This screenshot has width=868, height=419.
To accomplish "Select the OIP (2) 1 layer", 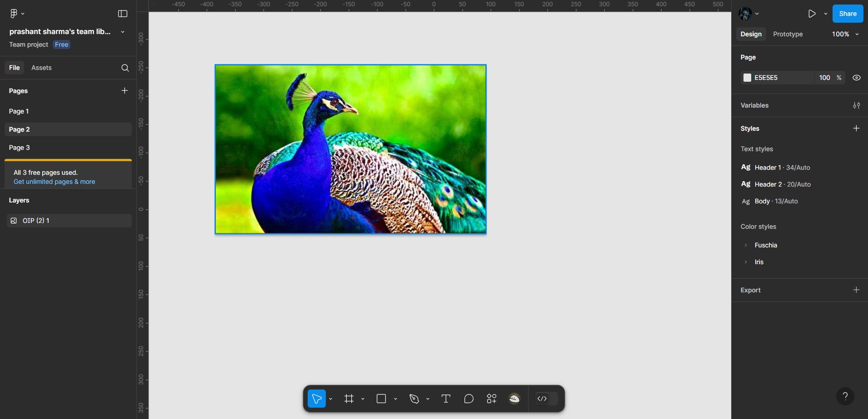I will click(69, 221).
